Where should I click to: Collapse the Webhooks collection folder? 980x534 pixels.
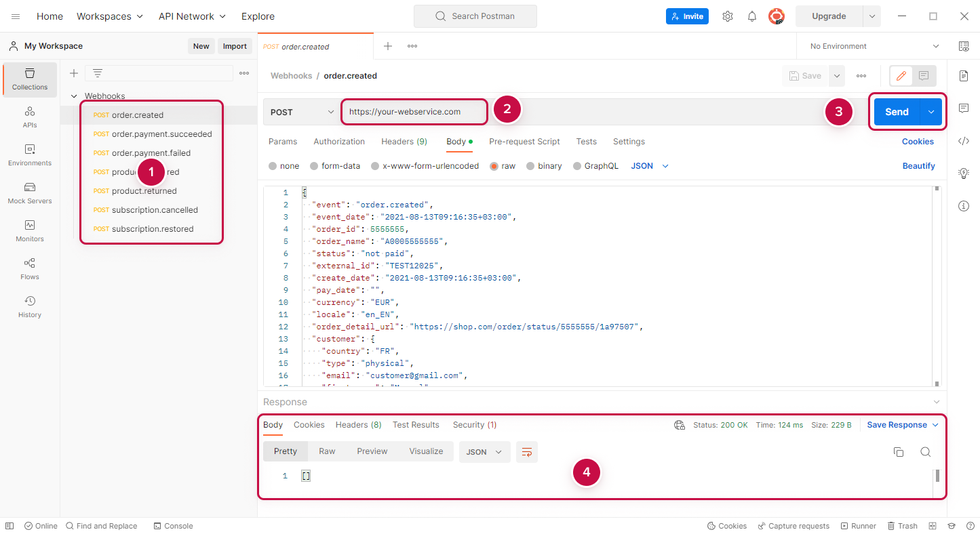[74, 96]
